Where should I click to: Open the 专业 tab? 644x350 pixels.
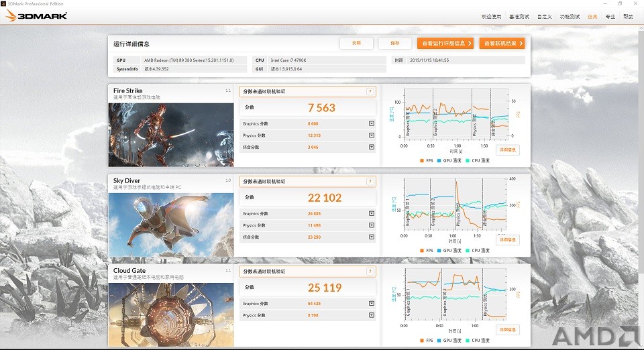pyautogui.click(x=610, y=16)
